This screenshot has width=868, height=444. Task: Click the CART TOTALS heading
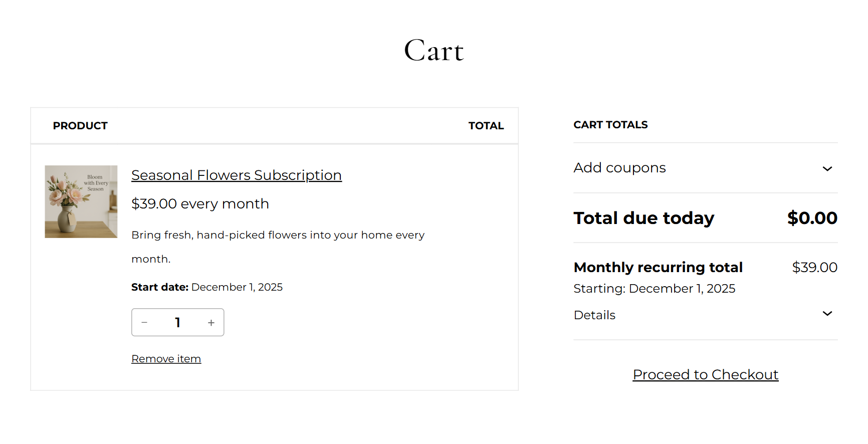click(x=610, y=125)
